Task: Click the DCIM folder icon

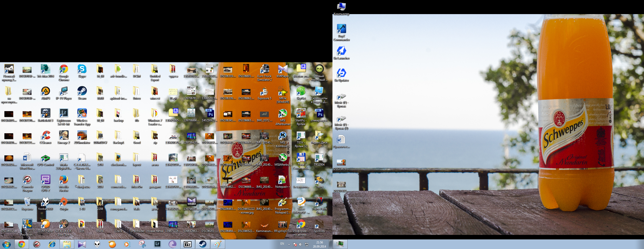Action: point(137,71)
